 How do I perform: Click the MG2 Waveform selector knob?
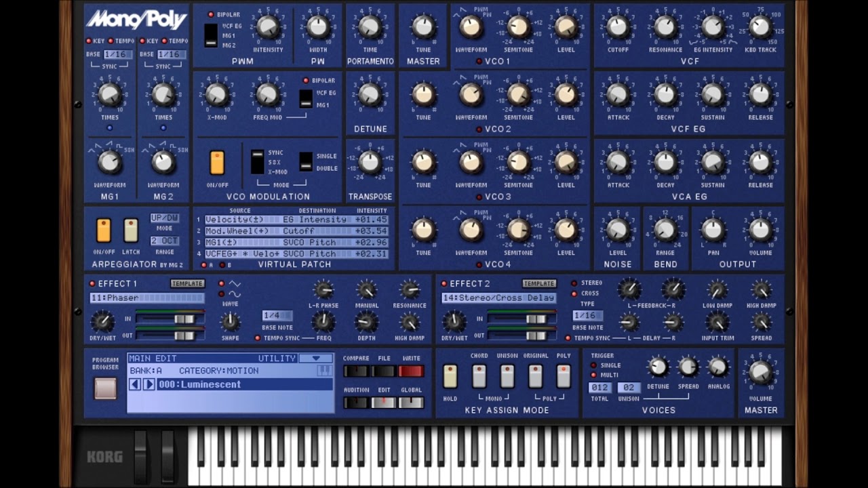[x=163, y=162]
